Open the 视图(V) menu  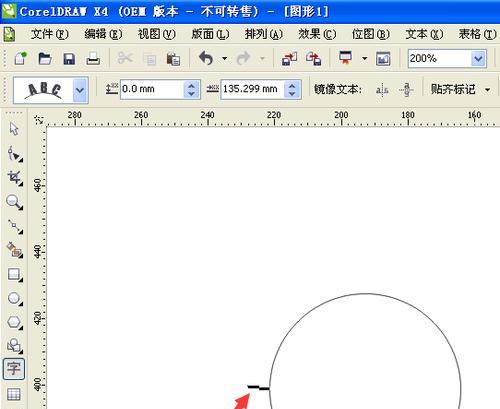(157, 34)
